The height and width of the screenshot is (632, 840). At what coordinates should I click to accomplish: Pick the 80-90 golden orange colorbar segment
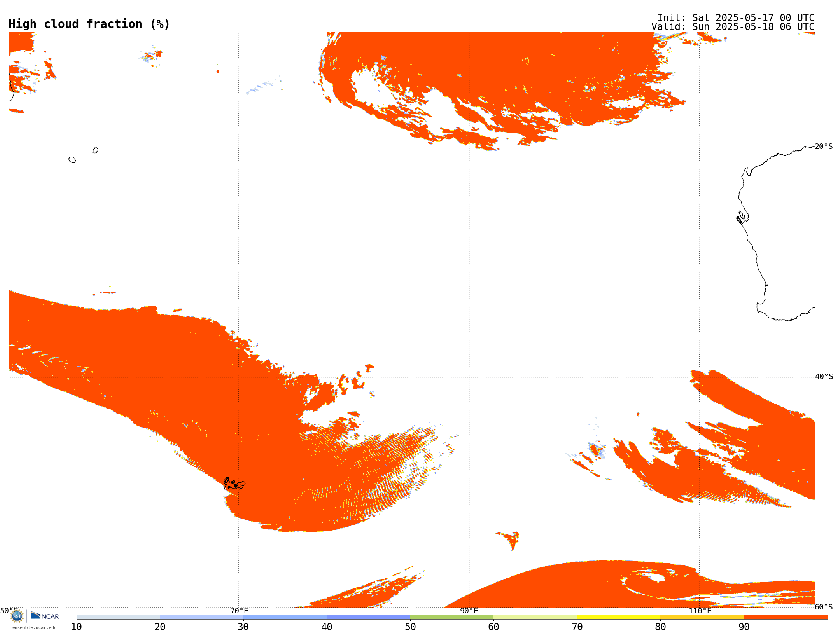pyautogui.click(x=702, y=617)
